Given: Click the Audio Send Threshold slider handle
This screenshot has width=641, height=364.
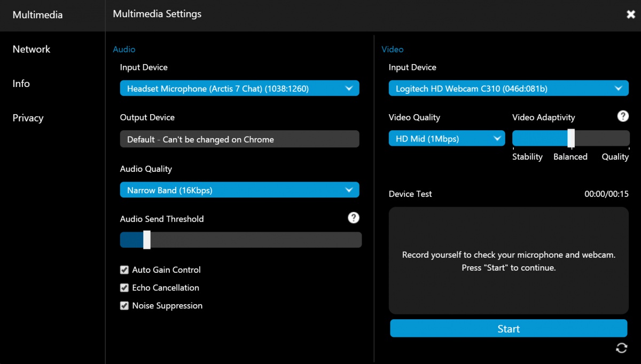Looking at the screenshot, I should pos(147,240).
